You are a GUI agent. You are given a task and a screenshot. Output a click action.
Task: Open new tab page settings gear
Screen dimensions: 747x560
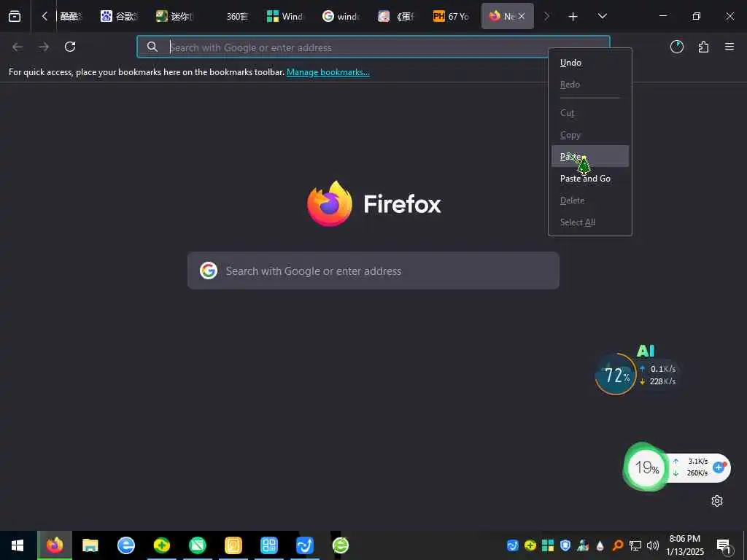coord(717,501)
